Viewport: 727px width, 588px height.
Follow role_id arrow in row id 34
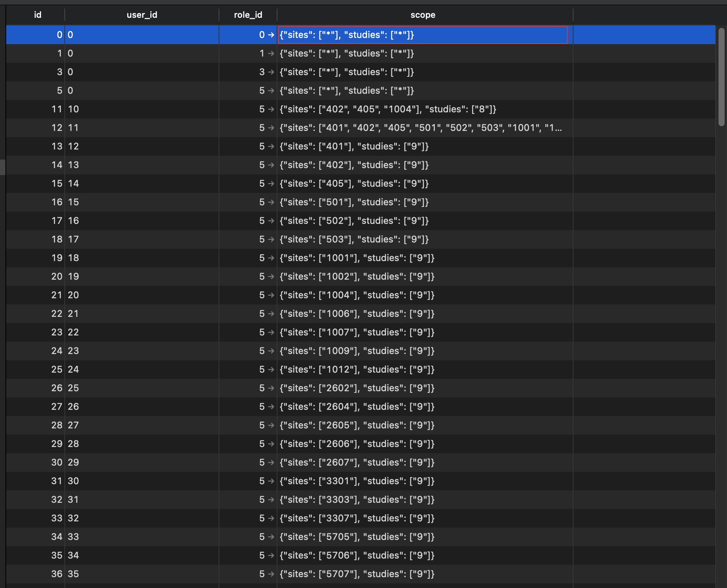coord(271,537)
